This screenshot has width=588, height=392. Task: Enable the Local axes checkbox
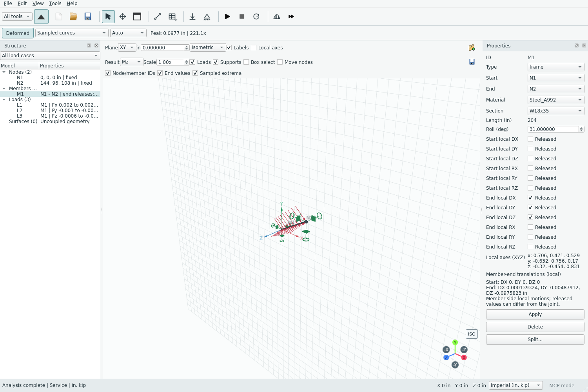[254, 47]
